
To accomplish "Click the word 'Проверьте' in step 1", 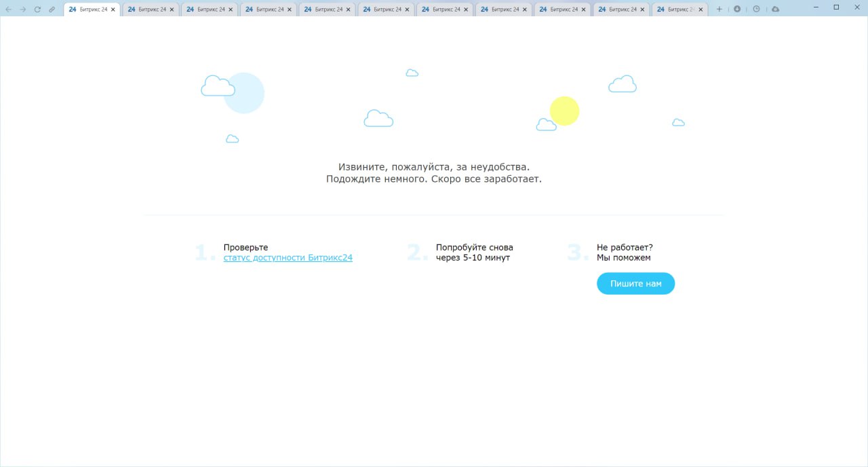I will (x=245, y=248).
